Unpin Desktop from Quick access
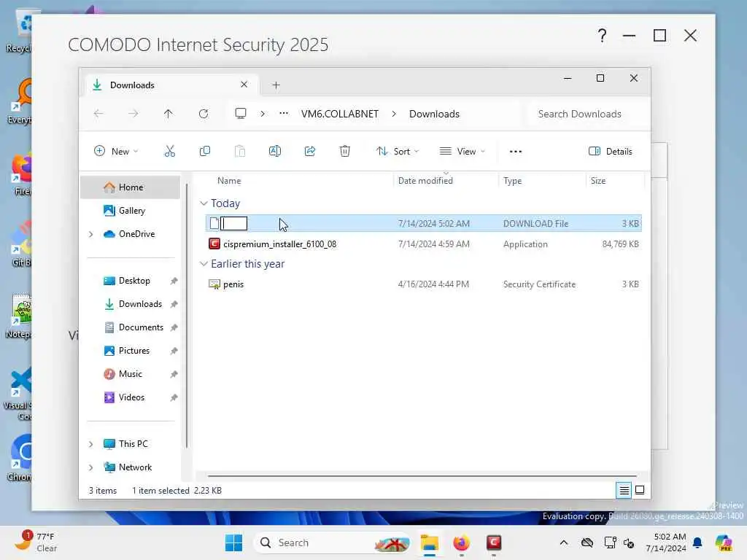Screen dimensions: 747x560 [x=174, y=281]
